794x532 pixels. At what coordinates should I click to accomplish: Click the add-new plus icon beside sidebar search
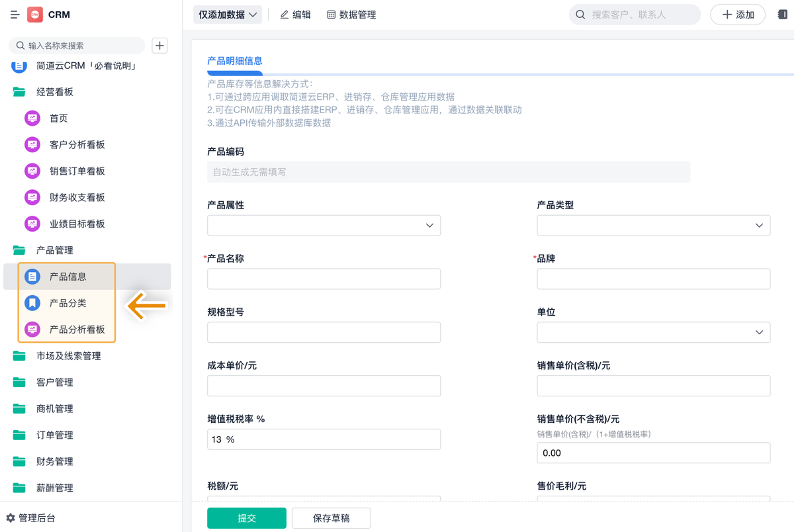(x=159, y=46)
